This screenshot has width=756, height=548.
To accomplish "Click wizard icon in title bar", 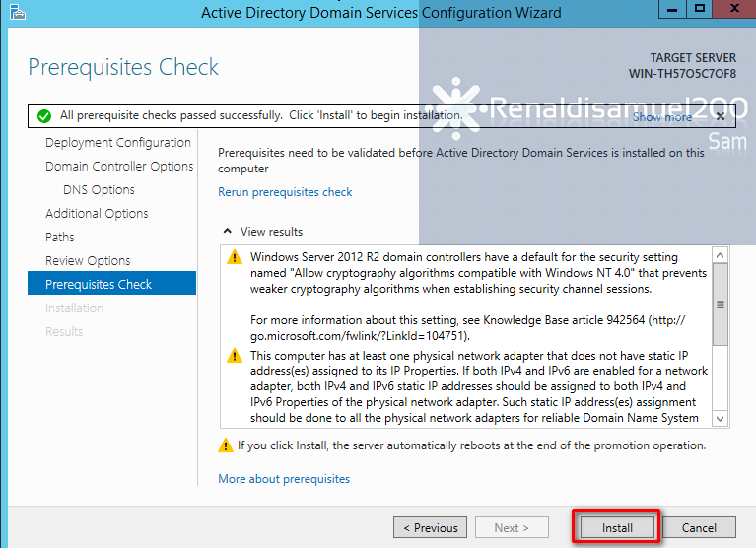I will (18, 12).
